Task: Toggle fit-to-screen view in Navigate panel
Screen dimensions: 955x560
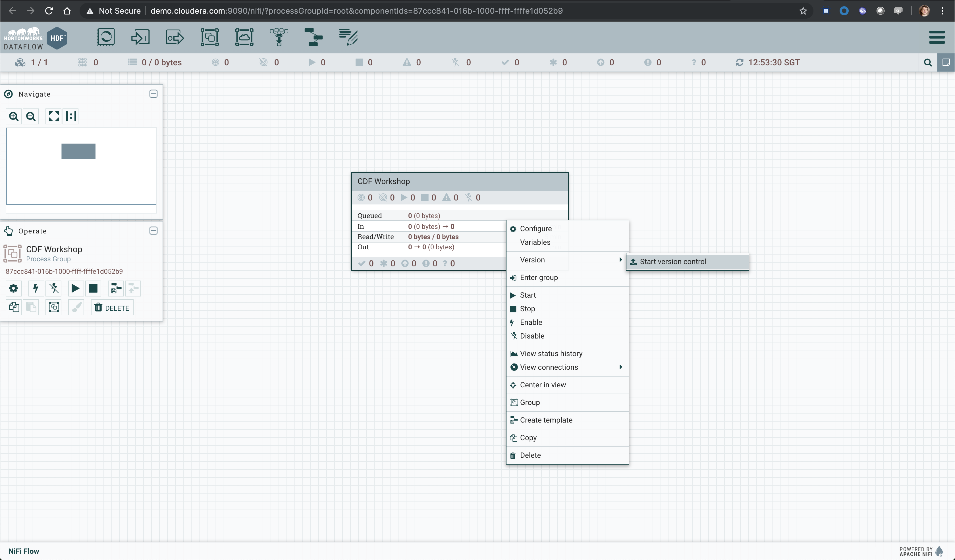Action: 53,115
